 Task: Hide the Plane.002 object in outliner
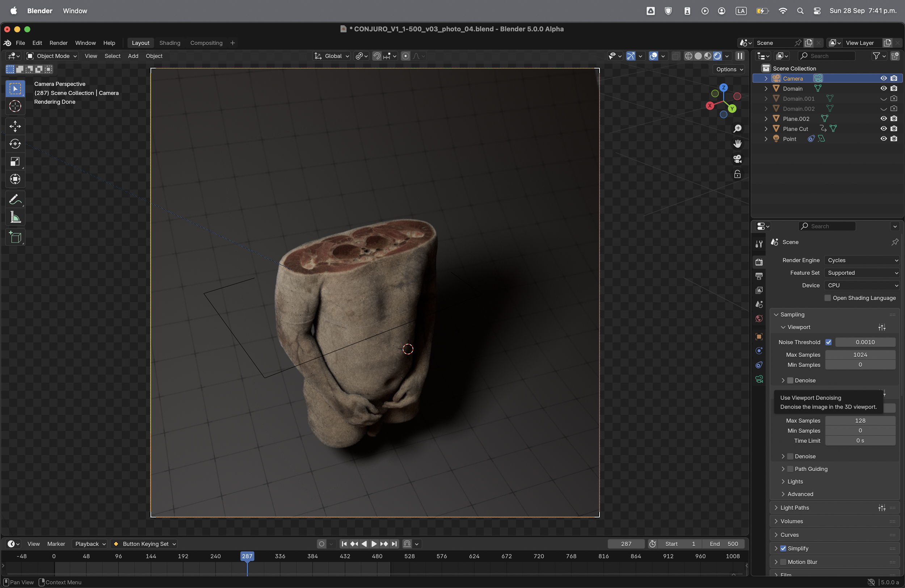pyautogui.click(x=883, y=119)
